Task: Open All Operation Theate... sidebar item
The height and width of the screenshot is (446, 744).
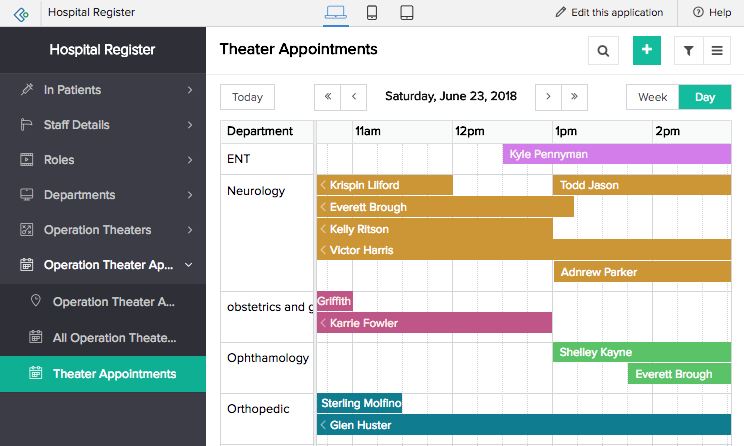Action: tap(114, 338)
